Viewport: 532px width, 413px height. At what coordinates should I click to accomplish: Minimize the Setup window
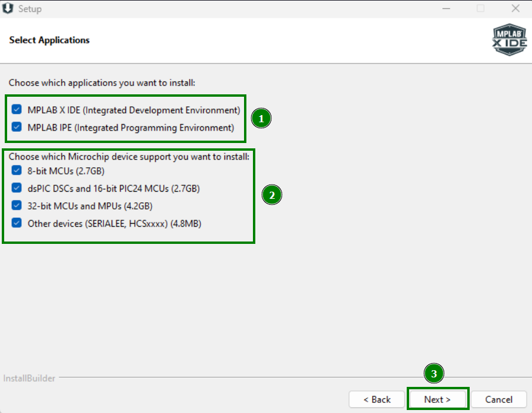[446, 8]
